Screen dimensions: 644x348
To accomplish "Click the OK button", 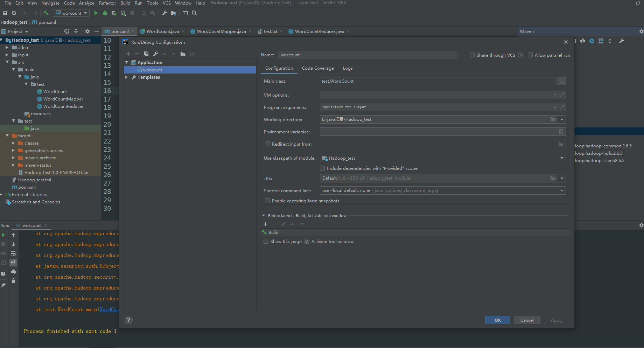I will click(497, 320).
